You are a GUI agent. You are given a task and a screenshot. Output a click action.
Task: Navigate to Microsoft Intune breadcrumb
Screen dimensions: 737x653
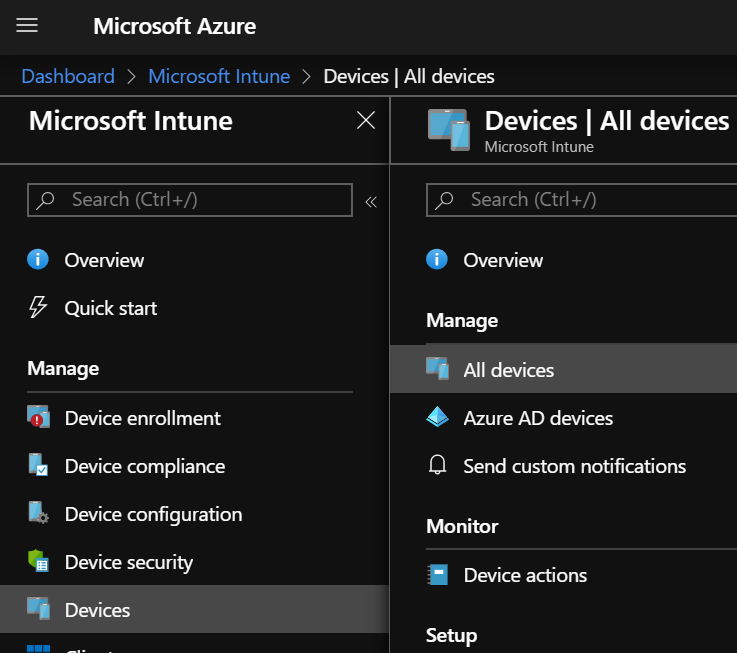tap(219, 76)
